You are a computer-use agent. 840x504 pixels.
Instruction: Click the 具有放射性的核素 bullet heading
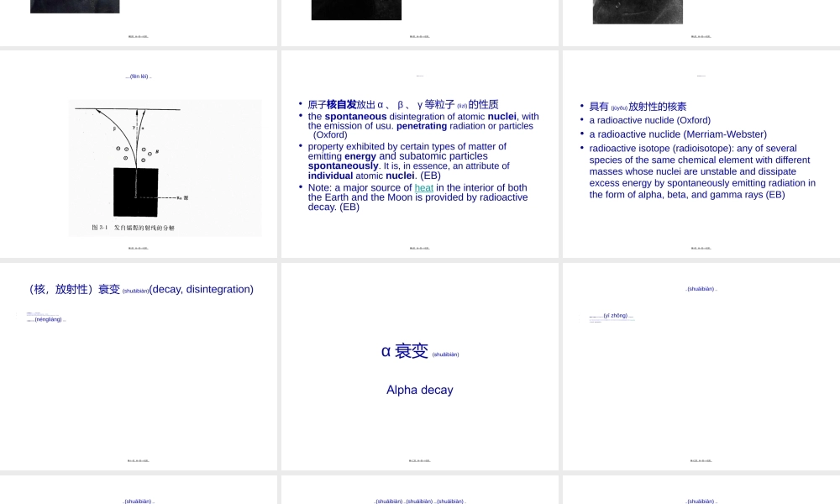(x=638, y=106)
